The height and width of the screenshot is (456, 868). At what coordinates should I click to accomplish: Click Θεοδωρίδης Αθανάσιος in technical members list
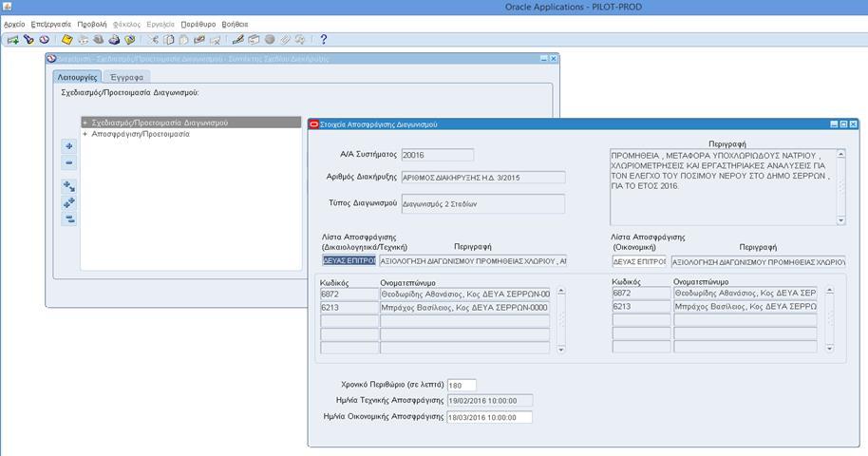(x=465, y=294)
